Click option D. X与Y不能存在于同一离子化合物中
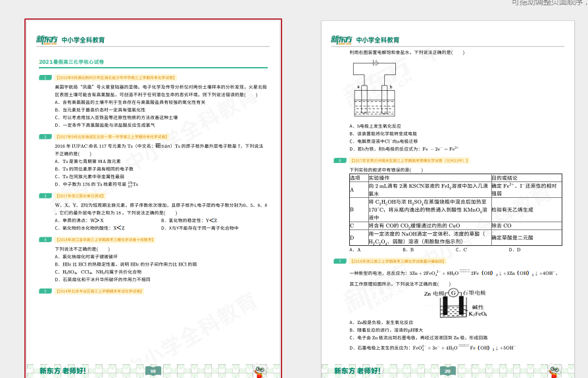This screenshot has height=378, width=588. click(x=200, y=228)
